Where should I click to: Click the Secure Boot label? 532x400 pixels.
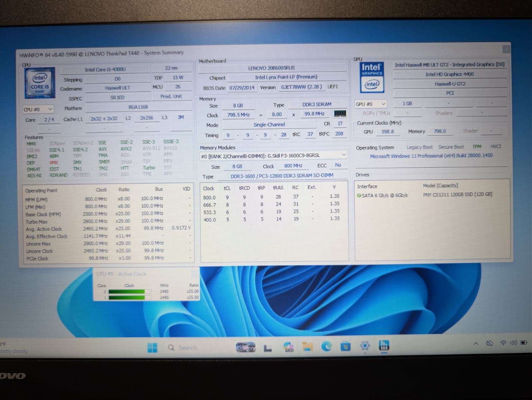click(x=451, y=147)
